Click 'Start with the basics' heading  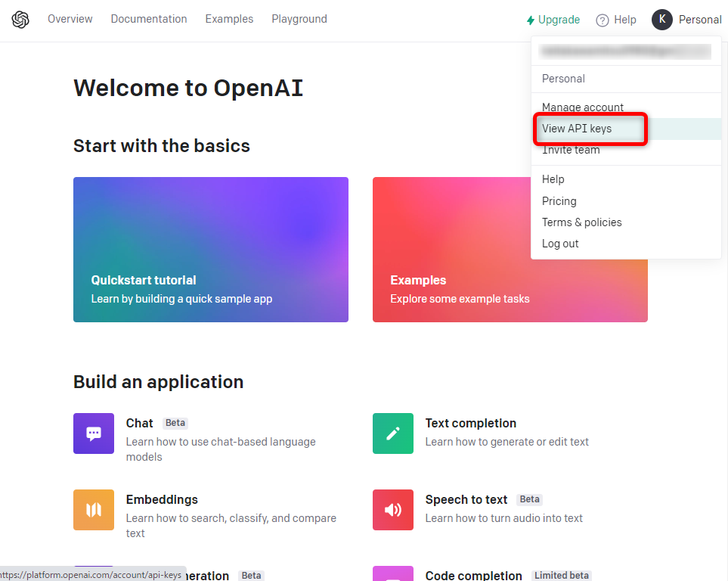[x=162, y=146]
